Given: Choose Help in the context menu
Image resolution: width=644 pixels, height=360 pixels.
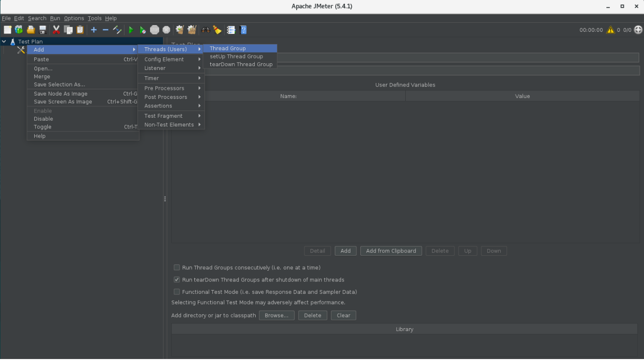Looking at the screenshot, I should click(83, 136).
